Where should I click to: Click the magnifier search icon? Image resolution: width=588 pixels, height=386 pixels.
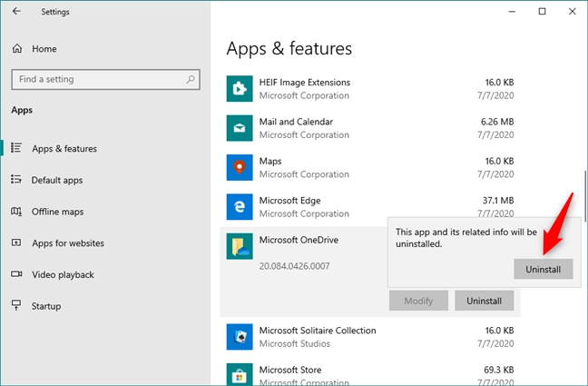click(x=191, y=79)
